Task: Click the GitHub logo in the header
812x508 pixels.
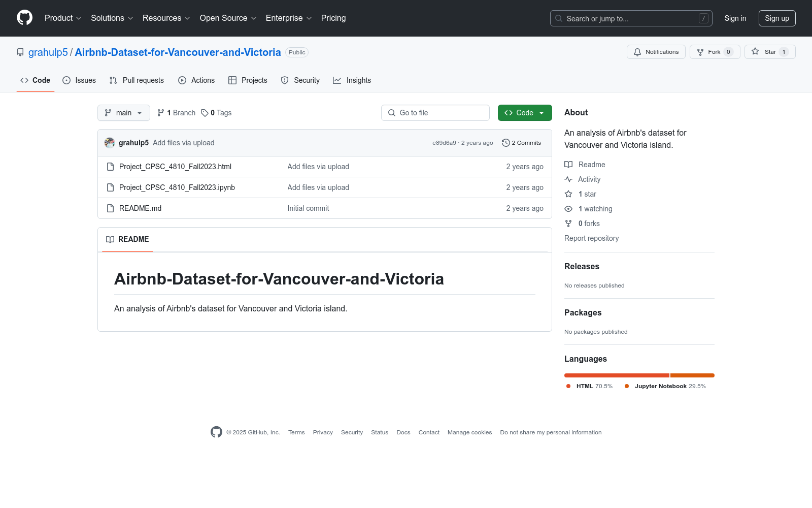Action: pos(24,18)
